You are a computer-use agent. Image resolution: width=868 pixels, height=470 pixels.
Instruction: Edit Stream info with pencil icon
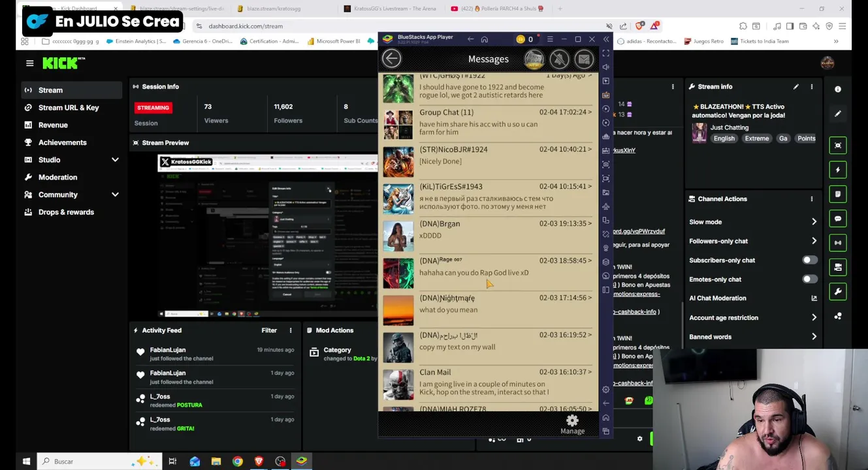[796, 87]
